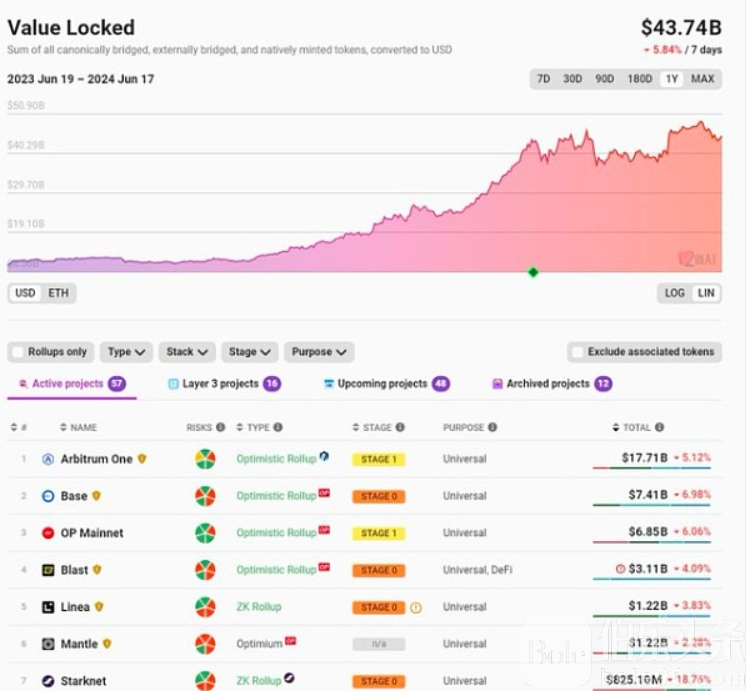The height and width of the screenshot is (691, 751).
Task: Check Exclude associated tokens
Action: click(x=577, y=352)
